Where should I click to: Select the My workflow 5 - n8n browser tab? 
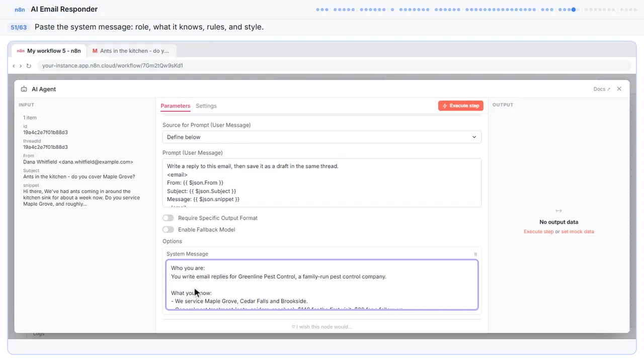click(49, 51)
